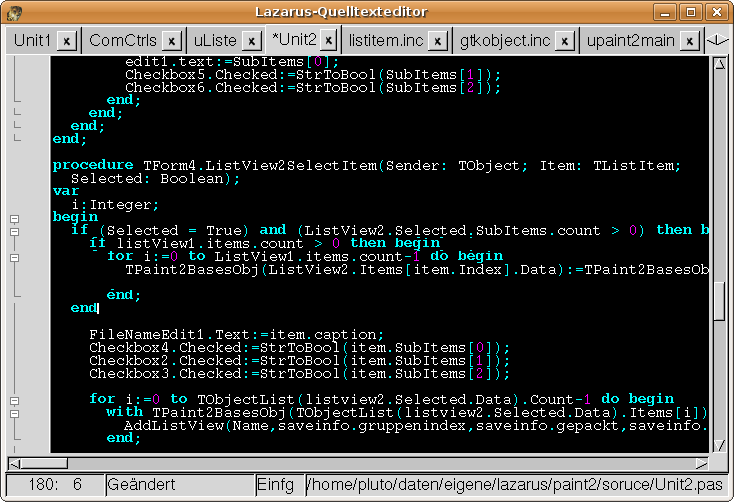This screenshot has width=734, height=502.
Task: Click the vertical scrollbar thumb
Action: pos(718,301)
